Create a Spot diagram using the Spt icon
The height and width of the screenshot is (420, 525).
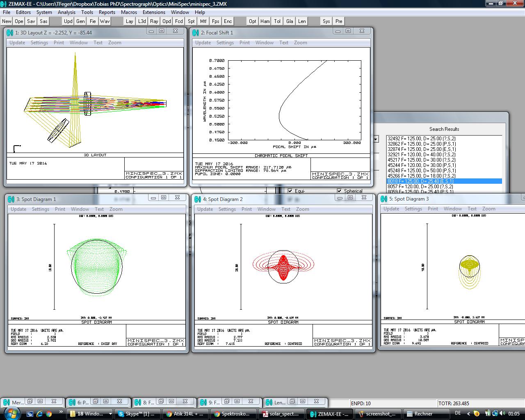[x=191, y=21]
